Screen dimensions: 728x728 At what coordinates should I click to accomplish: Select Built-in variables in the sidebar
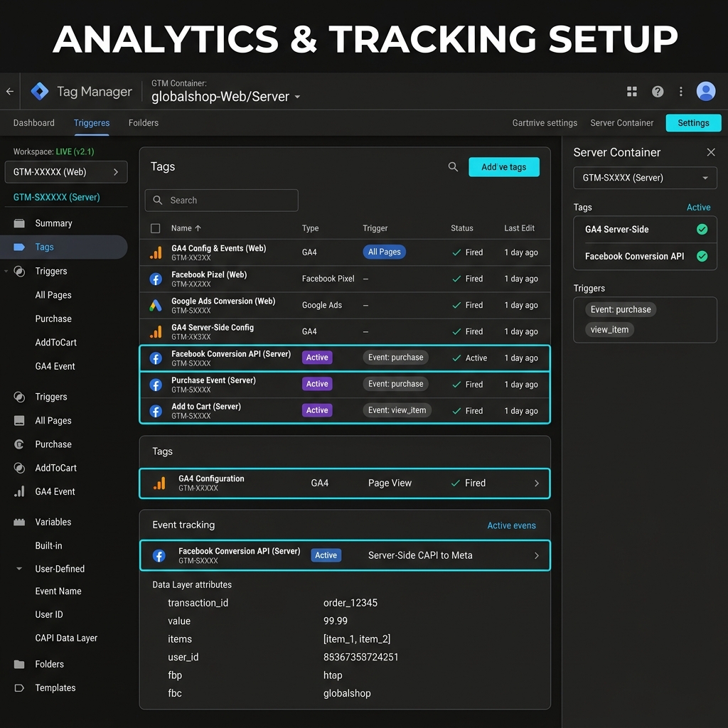(x=48, y=546)
